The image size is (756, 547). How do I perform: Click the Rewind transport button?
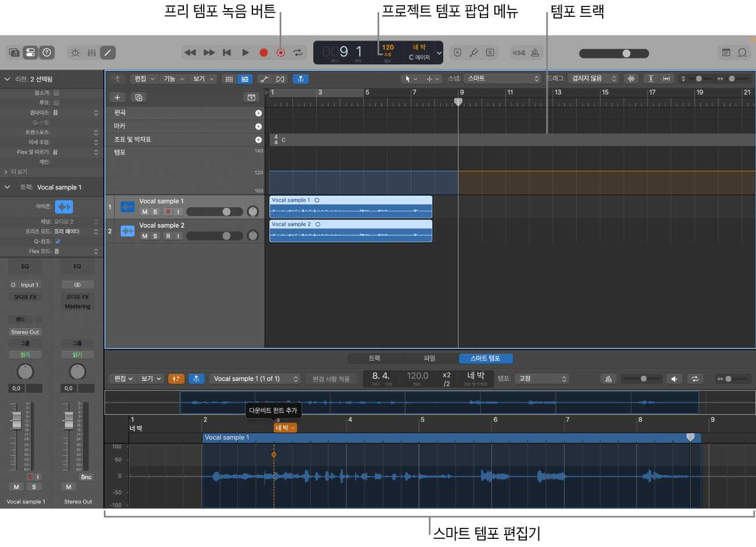click(x=190, y=53)
